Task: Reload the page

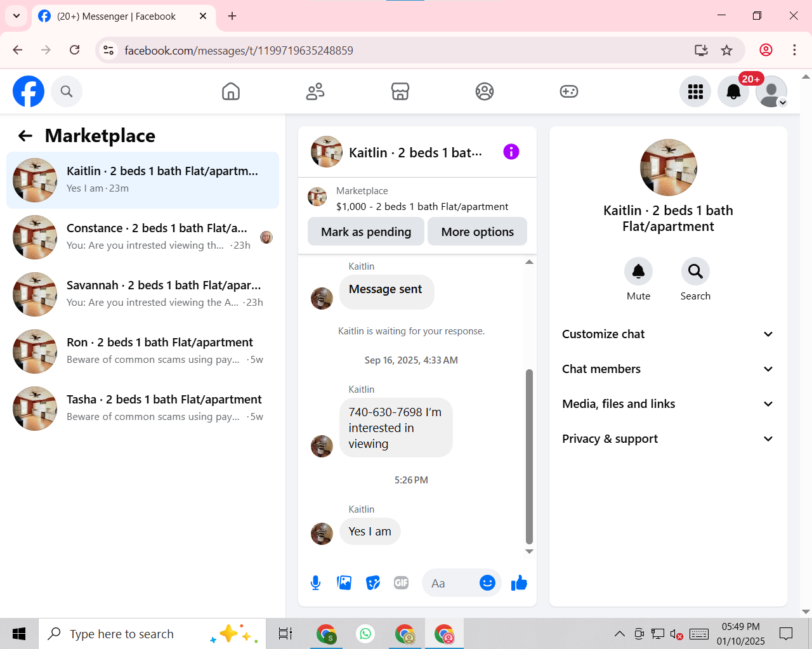Action: tap(75, 50)
